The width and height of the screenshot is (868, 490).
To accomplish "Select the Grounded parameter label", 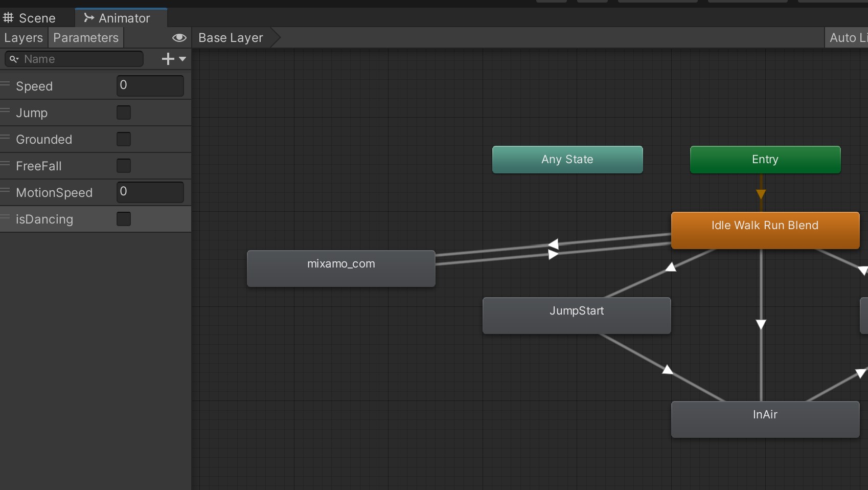I will pyautogui.click(x=44, y=140).
